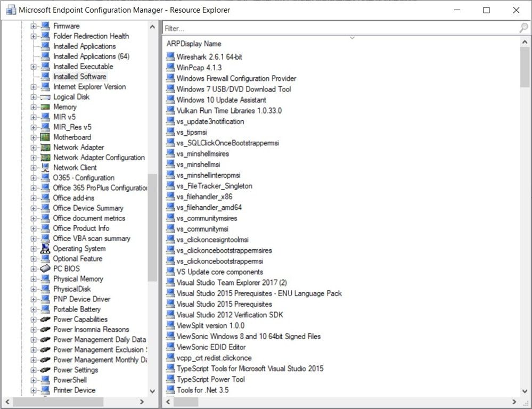Expand the Portable Battery node
The height and width of the screenshot is (409, 532).
point(34,309)
